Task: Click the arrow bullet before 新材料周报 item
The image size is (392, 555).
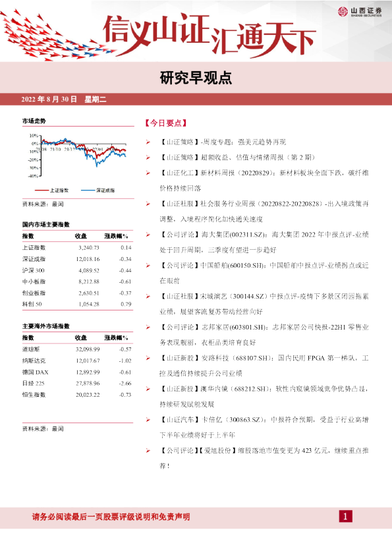Action: [148, 173]
